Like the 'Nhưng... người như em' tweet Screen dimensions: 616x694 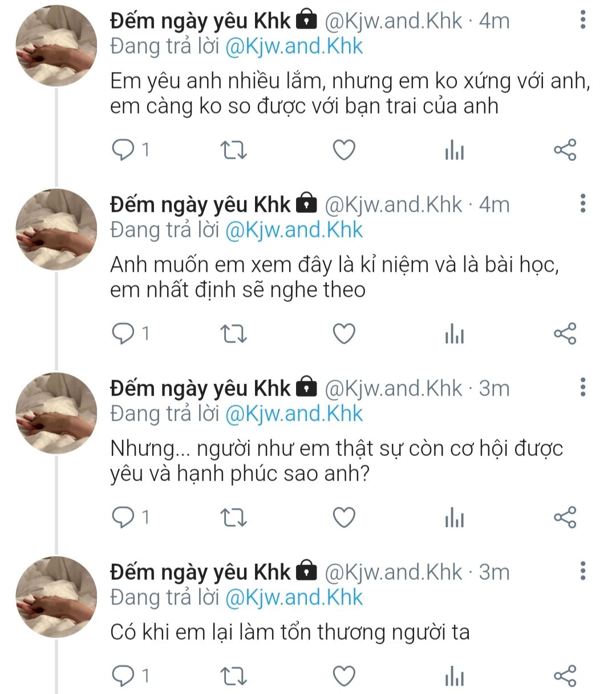pyautogui.click(x=344, y=518)
